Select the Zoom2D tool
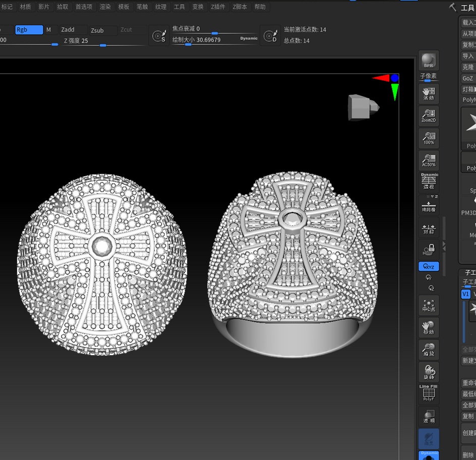This screenshot has width=476, height=460. tap(429, 116)
